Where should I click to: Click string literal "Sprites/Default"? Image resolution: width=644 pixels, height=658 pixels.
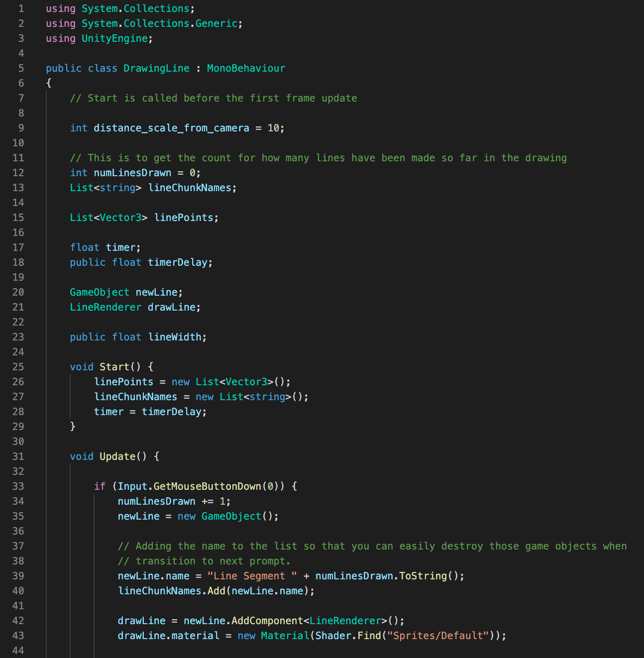coord(438,636)
